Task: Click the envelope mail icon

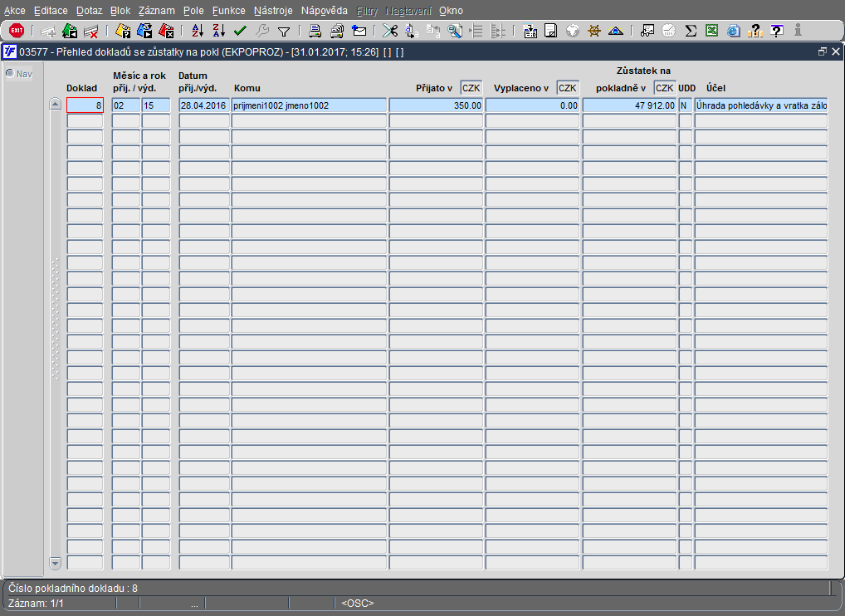Action: [x=359, y=31]
